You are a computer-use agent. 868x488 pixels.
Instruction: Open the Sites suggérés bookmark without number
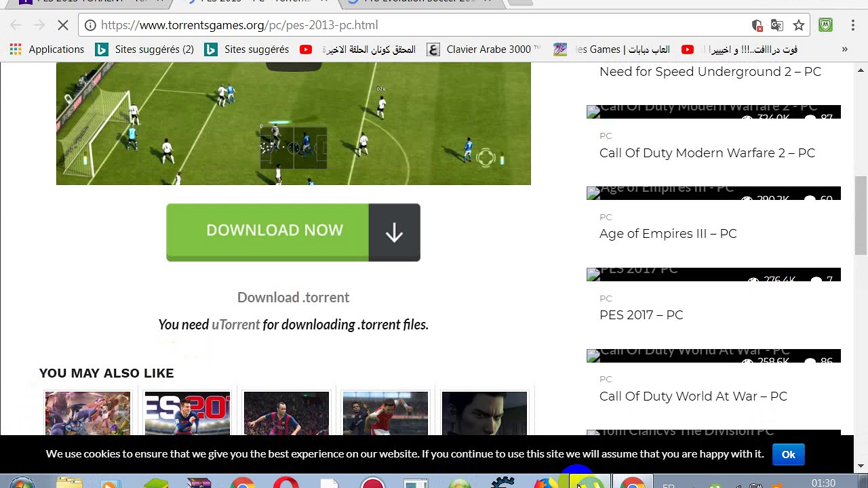click(x=247, y=49)
